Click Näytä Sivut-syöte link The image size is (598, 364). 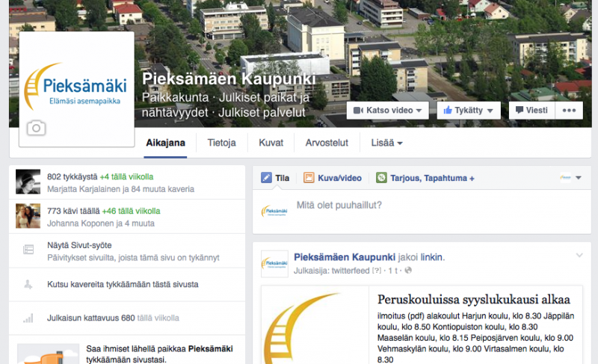tap(79, 245)
